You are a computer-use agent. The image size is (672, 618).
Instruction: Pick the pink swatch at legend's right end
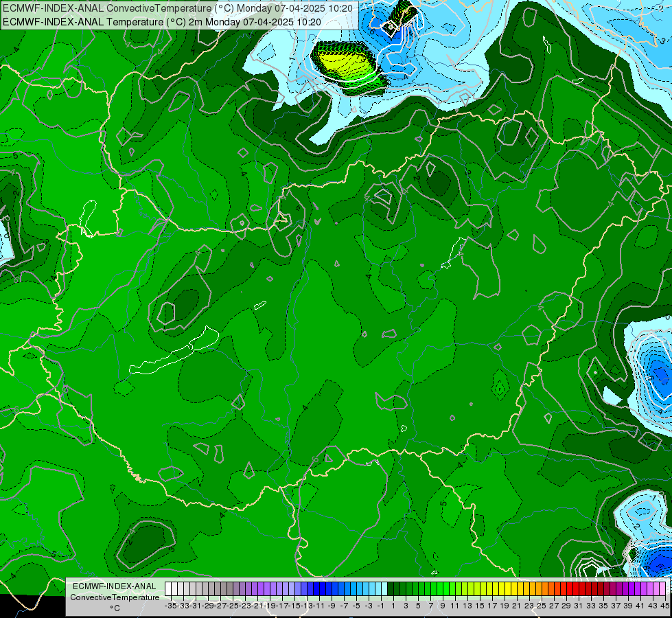click(x=662, y=589)
